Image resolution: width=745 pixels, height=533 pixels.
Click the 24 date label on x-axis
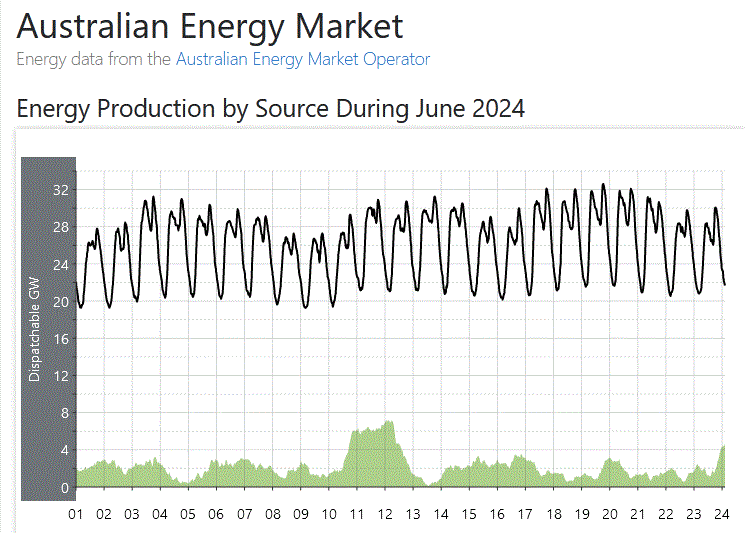pyautogui.click(x=723, y=514)
